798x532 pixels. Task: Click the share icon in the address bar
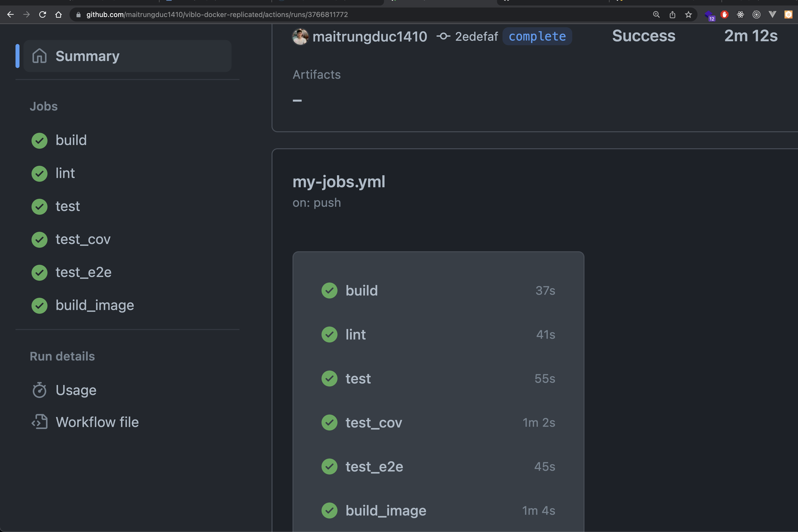[672, 14]
